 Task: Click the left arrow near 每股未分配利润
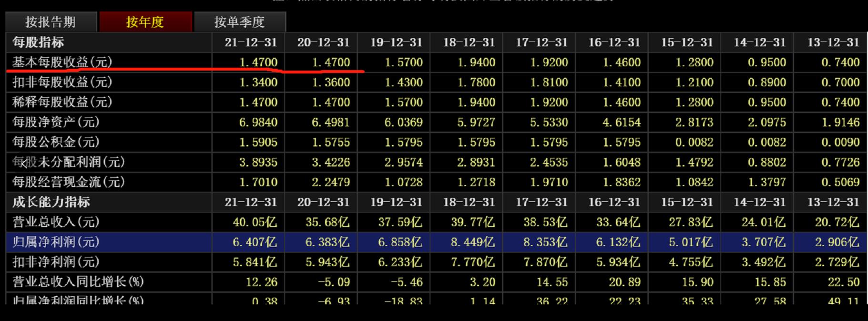click(x=23, y=164)
